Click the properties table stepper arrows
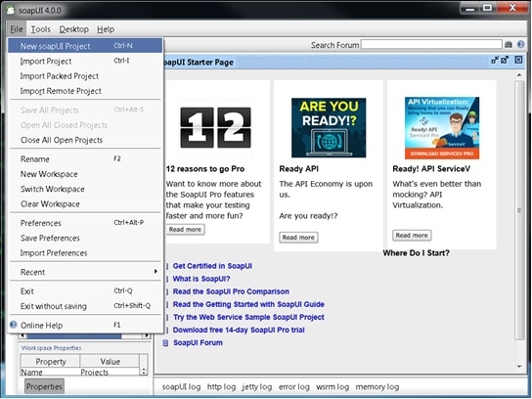This screenshot has height=399, width=532. [144, 372]
